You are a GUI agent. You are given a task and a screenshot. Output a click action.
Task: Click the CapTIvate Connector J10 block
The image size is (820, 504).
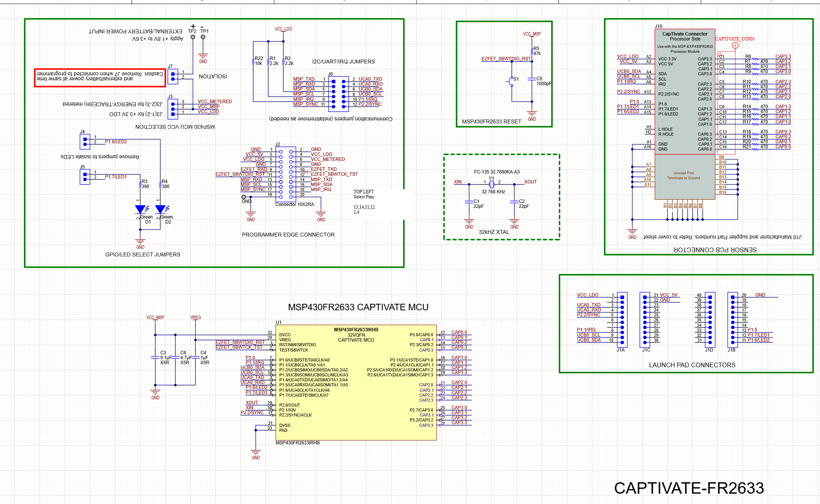(x=685, y=92)
